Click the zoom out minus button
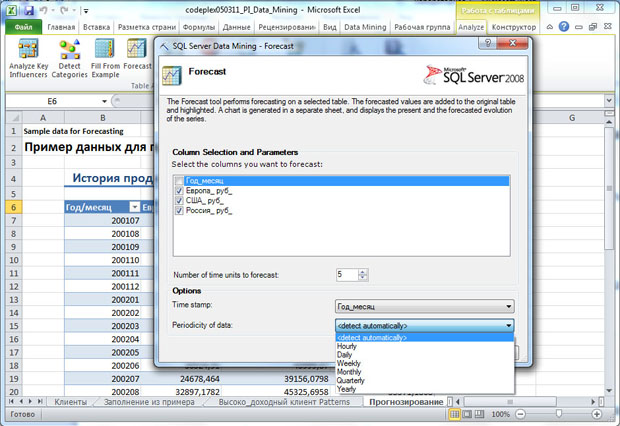 click(x=520, y=414)
